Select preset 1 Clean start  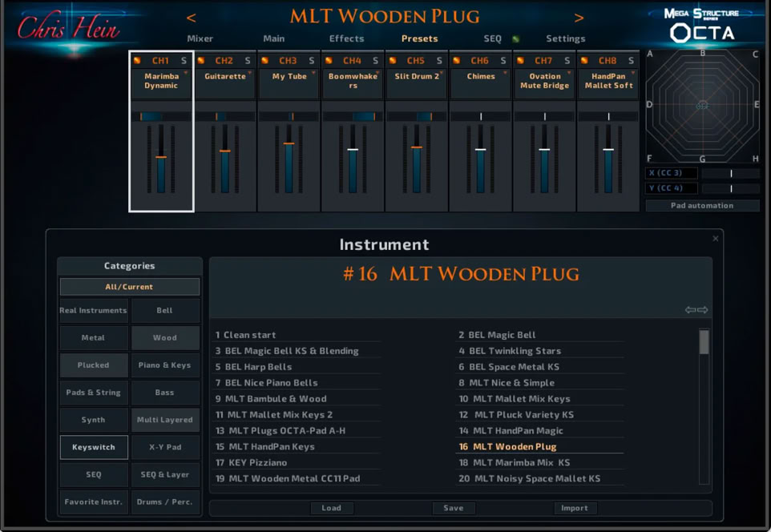tap(297, 335)
